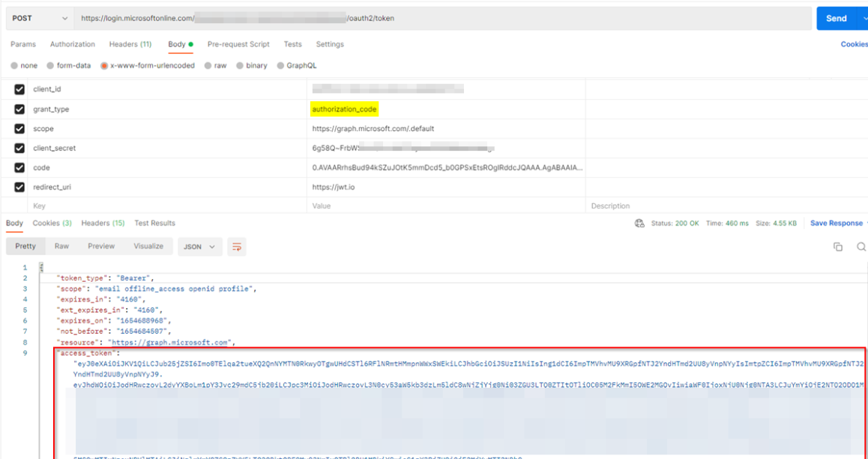868x459 pixels.
Task: Open the response Cookies (3) tab
Action: point(52,223)
